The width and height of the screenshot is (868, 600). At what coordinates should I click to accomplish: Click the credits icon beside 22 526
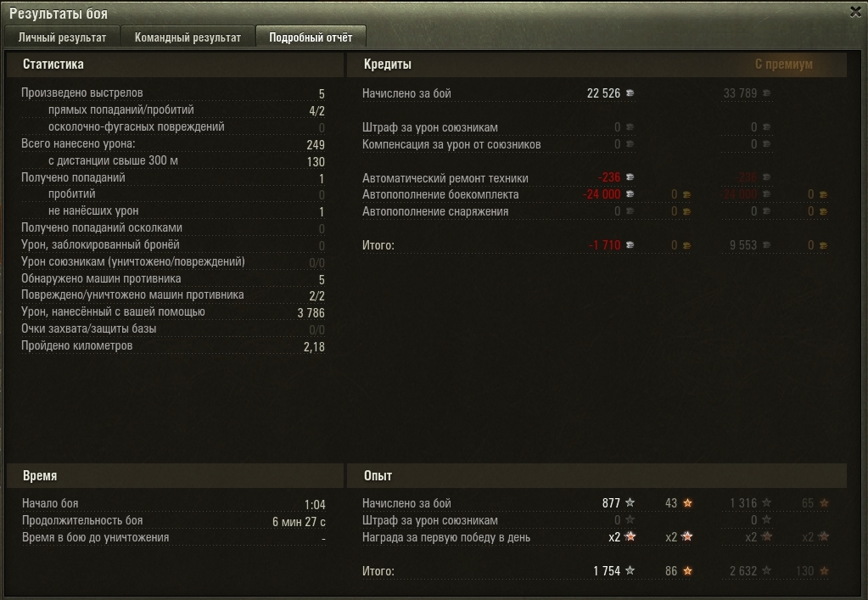pyautogui.click(x=630, y=93)
